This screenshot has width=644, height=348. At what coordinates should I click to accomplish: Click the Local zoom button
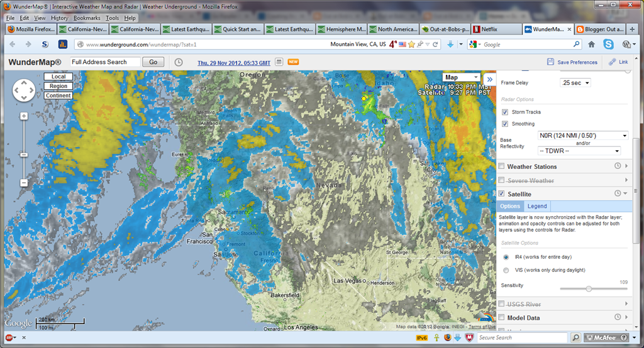click(x=58, y=77)
